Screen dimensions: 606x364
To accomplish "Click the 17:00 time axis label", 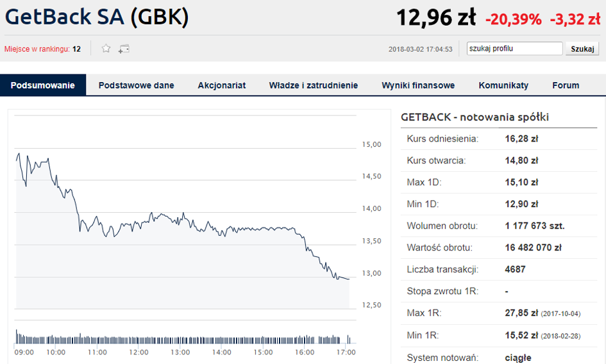I will [346, 352].
